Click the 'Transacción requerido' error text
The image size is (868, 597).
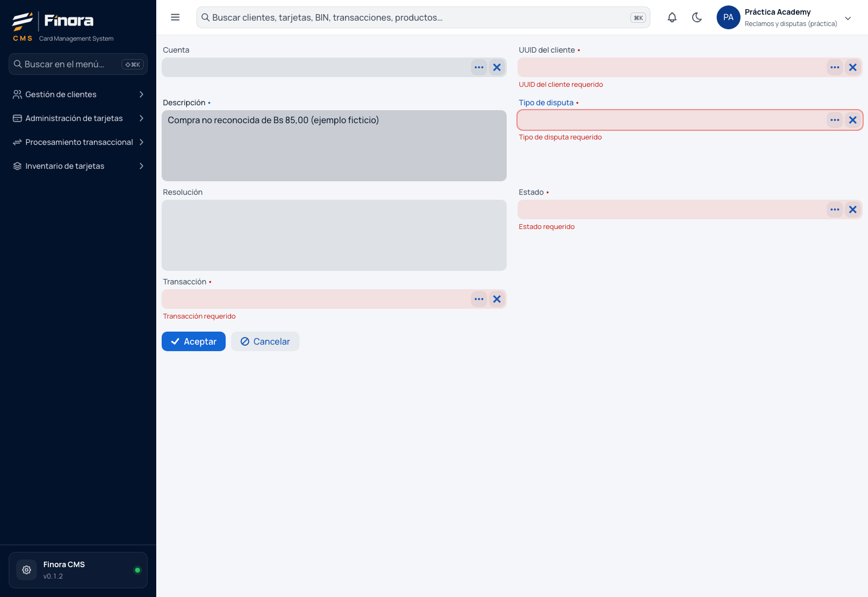(199, 316)
